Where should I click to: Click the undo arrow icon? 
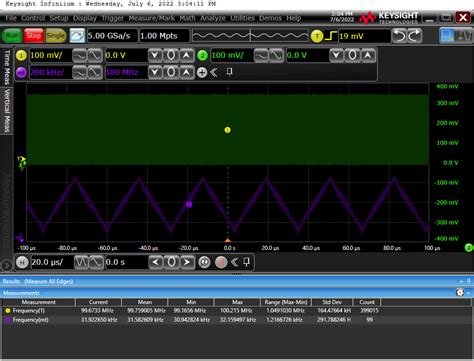(x=399, y=36)
